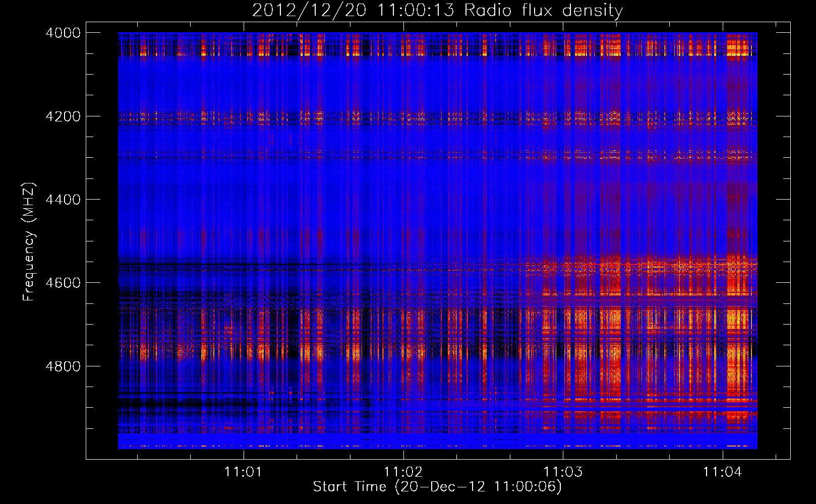816x504 pixels.
Task: Click the plot title "2012/12/20 11:00:13 Radio flux density"
Action: tap(437, 10)
